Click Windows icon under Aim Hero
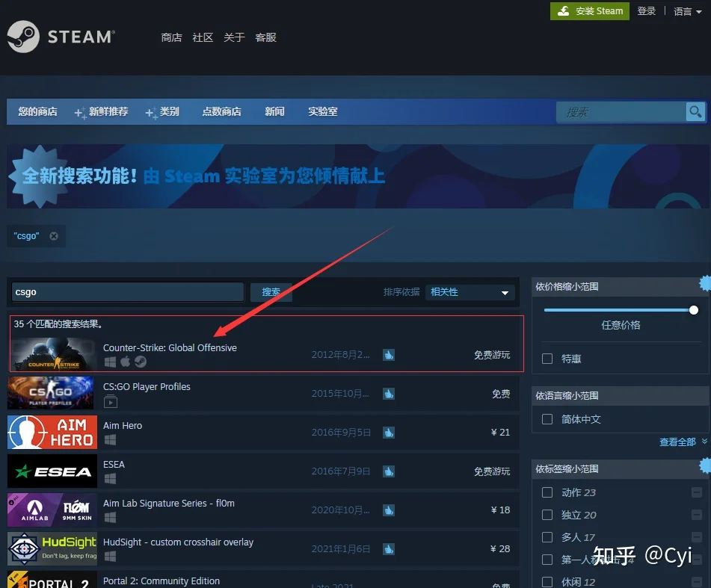 pos(110,439)
